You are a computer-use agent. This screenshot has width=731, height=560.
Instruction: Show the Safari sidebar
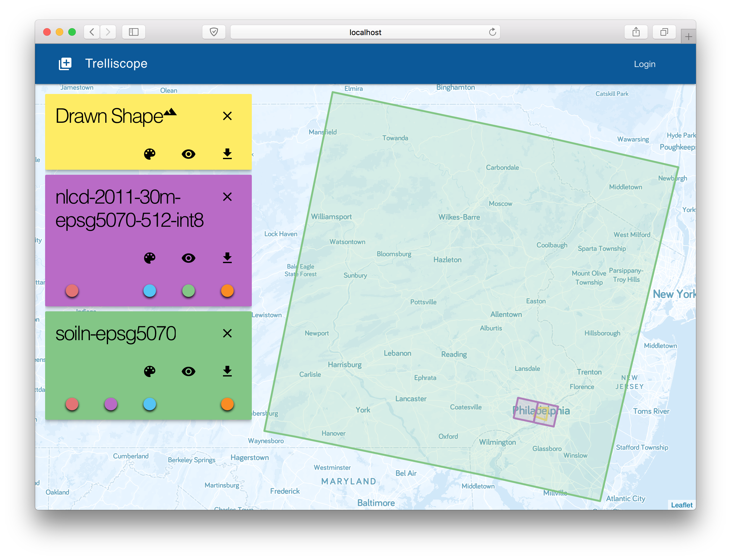click(134, 32)
